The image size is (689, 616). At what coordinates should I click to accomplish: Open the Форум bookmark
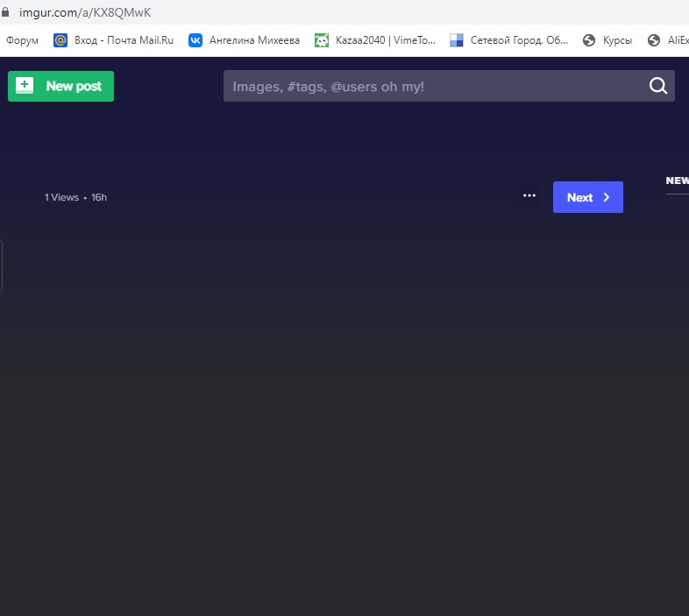pos(22,40)
